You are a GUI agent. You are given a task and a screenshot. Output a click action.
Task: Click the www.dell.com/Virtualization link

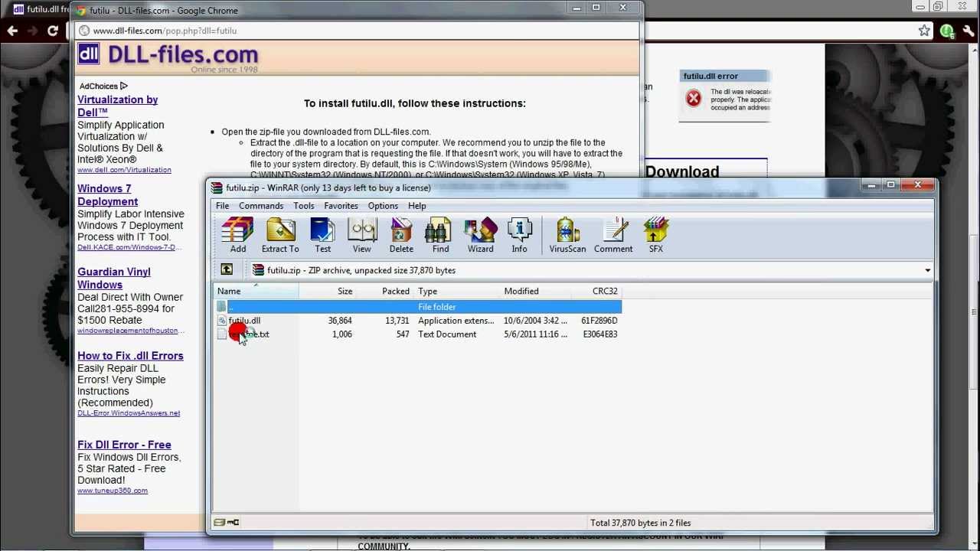coord(124,170)
